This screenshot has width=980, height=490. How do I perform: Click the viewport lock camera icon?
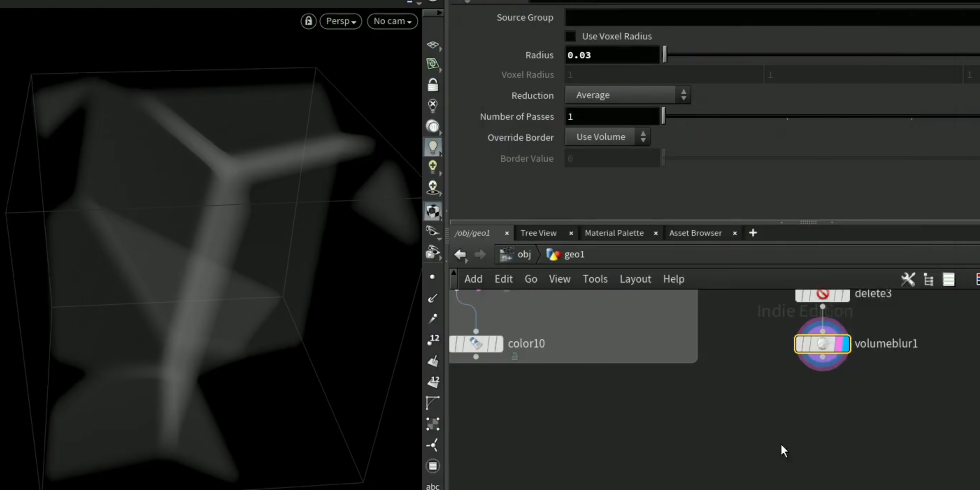pos(308,21)
